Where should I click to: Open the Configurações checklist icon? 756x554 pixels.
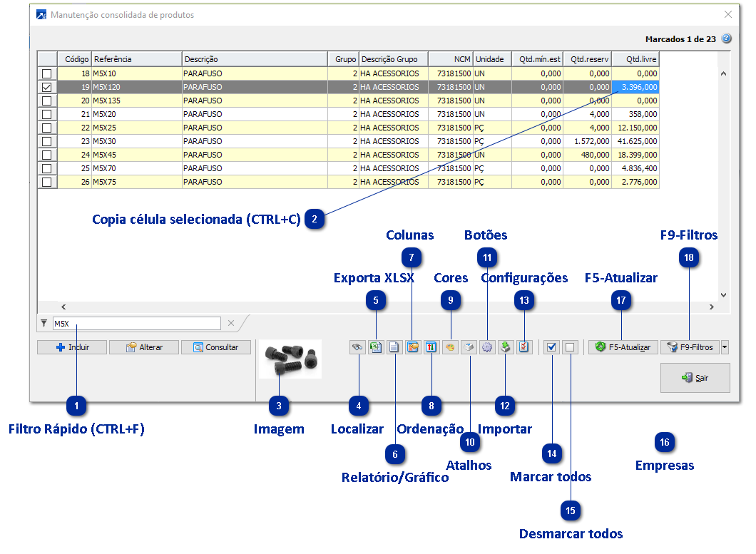point(524,347)
